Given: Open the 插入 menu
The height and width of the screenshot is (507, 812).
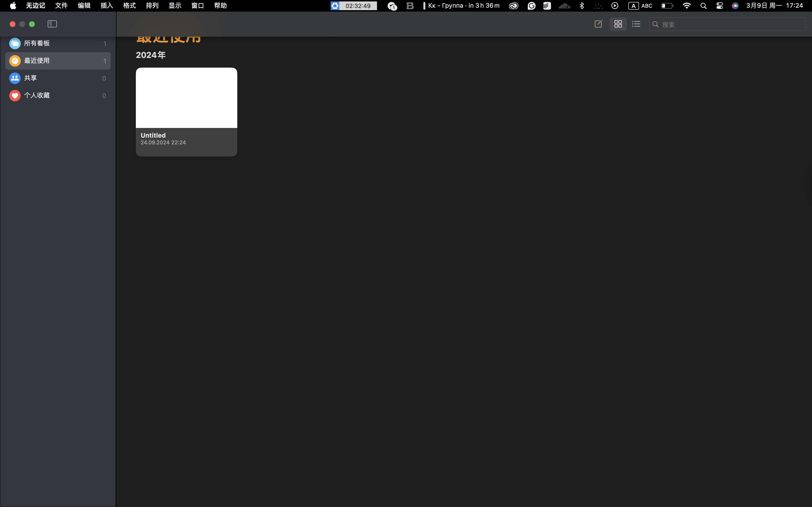Looking at the screenshot, I should click(107, 6).
